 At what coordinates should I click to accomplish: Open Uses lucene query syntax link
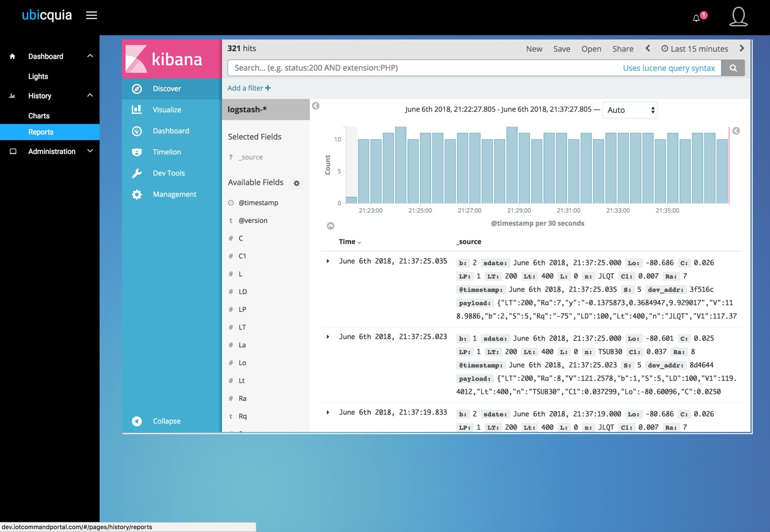[669, 68]
